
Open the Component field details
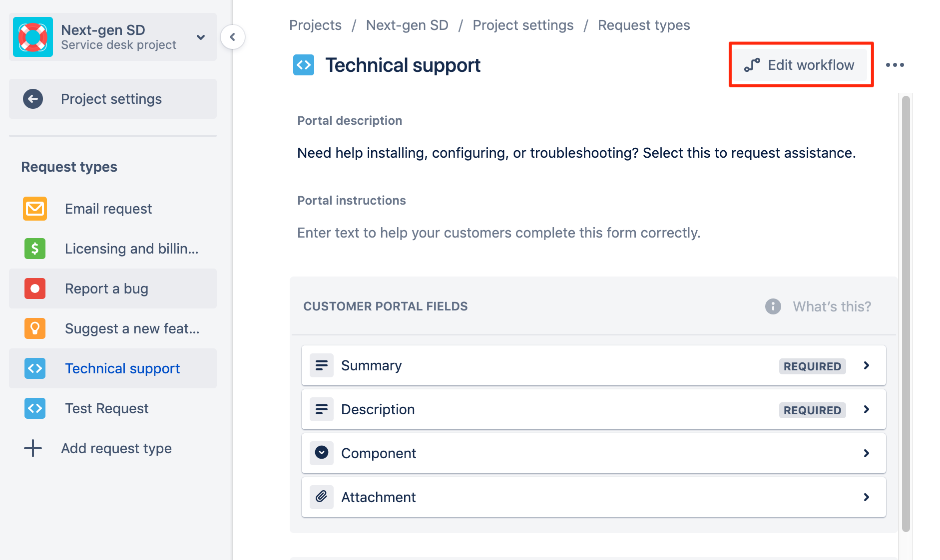867,453
